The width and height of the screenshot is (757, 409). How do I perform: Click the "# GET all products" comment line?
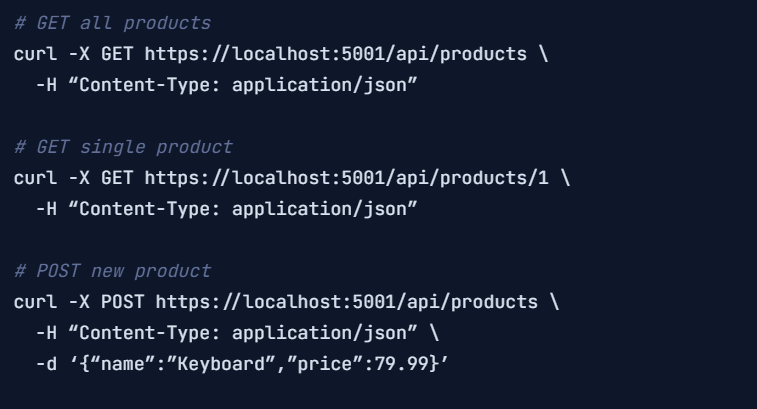112,23
